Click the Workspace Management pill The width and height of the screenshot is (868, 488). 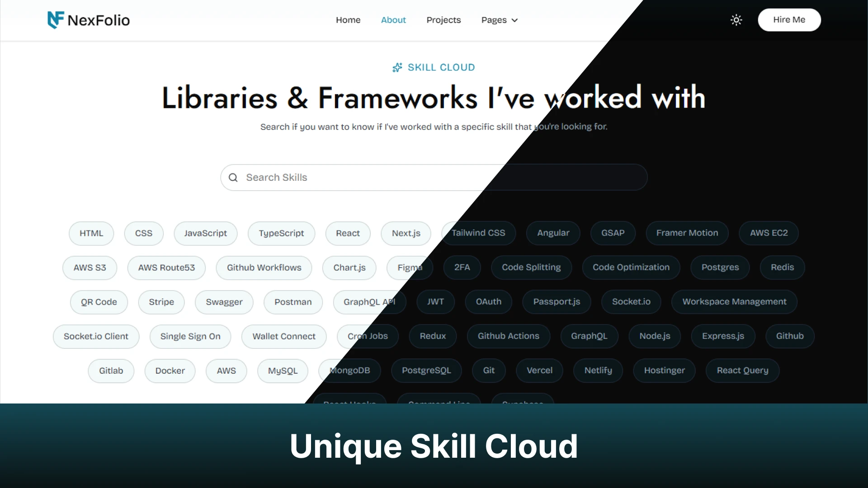point(734,301)
